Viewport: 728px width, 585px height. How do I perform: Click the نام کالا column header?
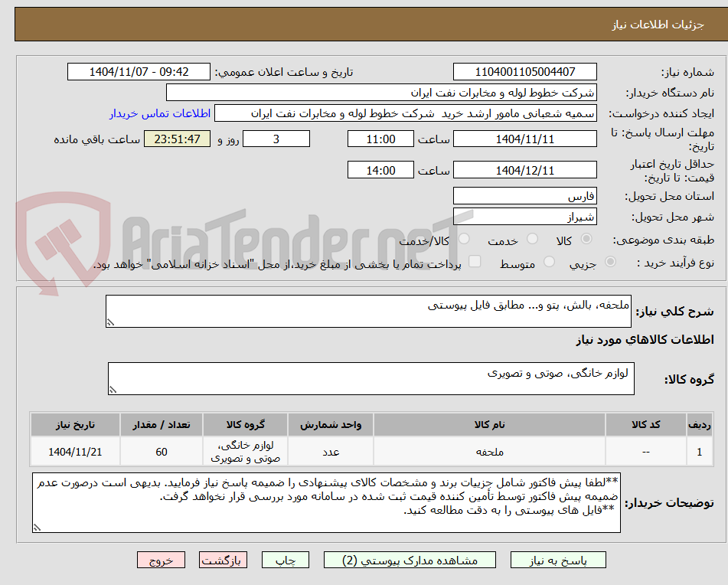click(489, 424)
